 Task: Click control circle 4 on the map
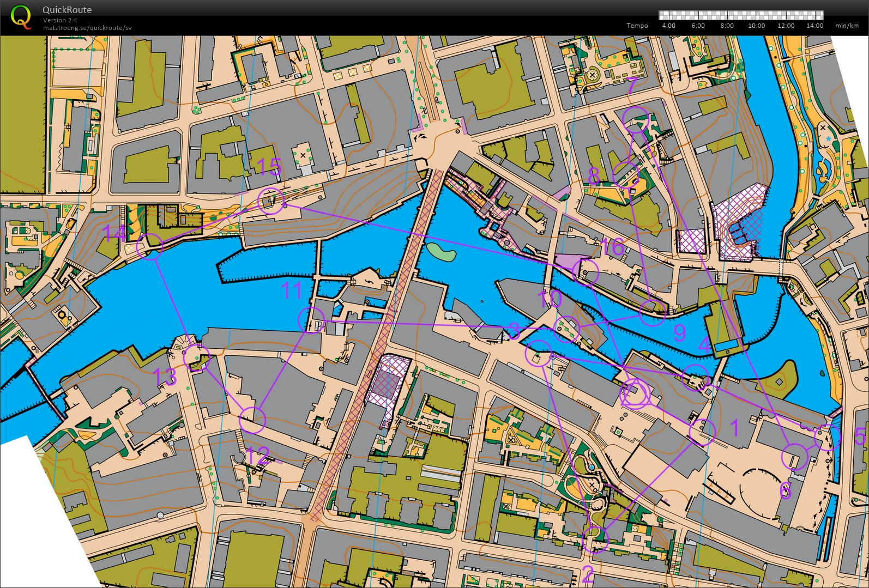[x=696, y=377]
